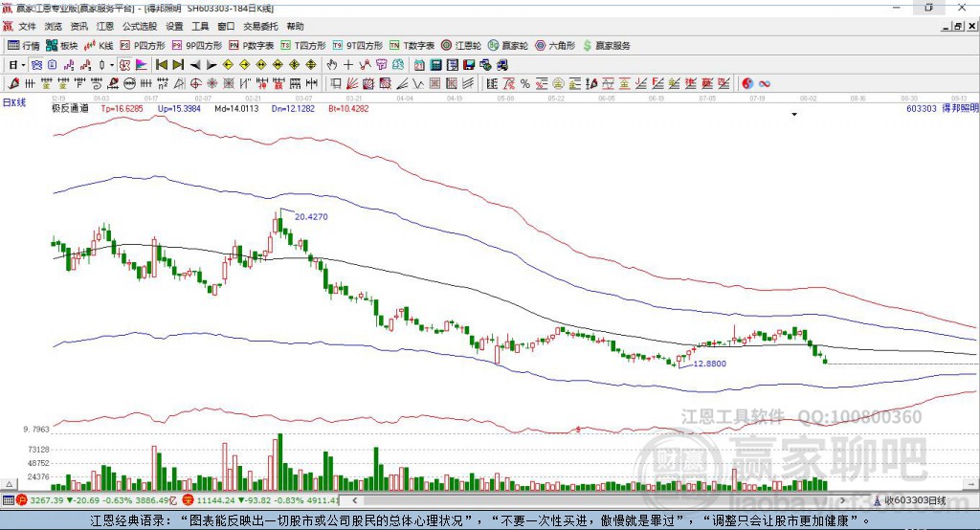Click the Shenzhen index 深 status icon
The width and height of the screenshot is (980, 530).
point(189,500)
